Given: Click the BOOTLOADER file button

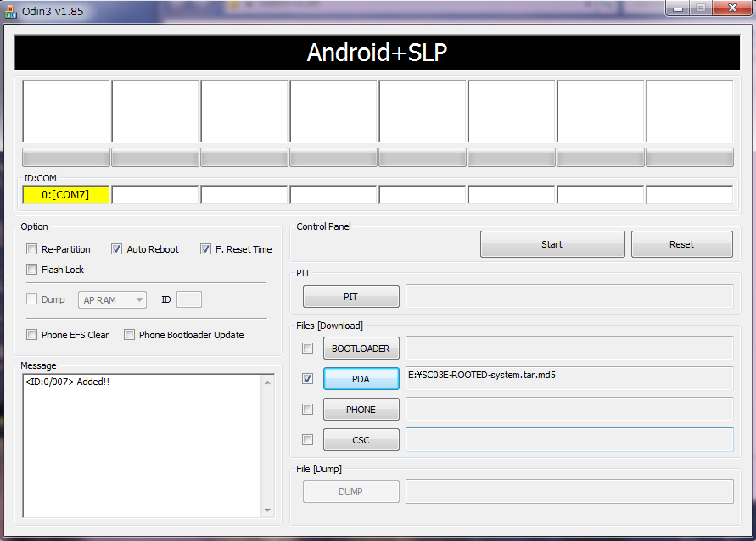Looking at the screenshot, I should 361,349.
